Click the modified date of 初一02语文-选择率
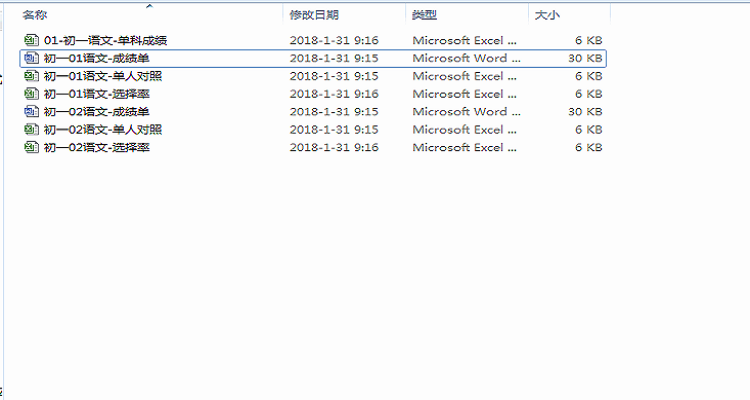The width and height of the screenshot is (750, 400). (333, 148)
